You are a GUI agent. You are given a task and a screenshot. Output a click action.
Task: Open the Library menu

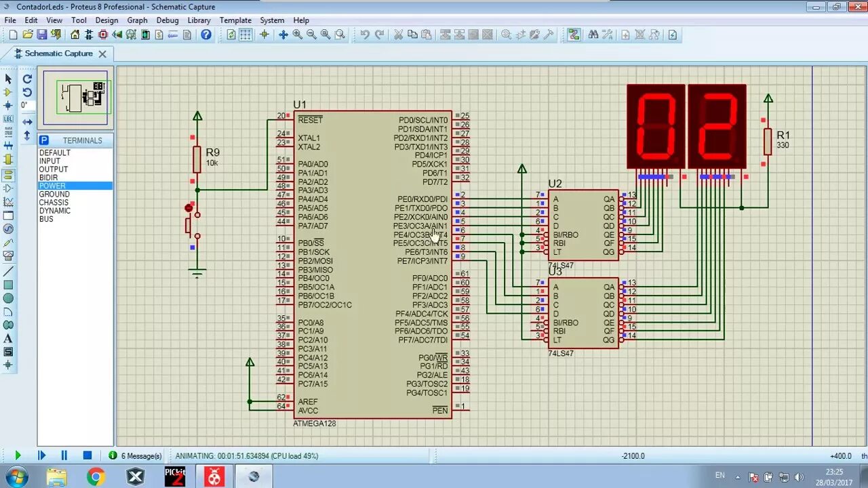click(199, 20)
